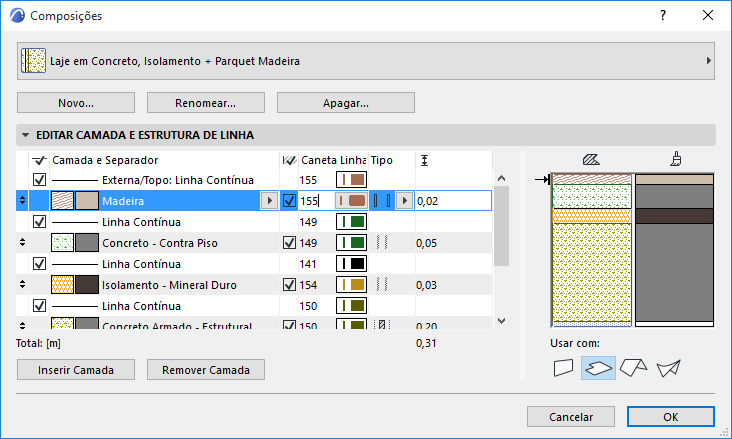Click the separator visibility column header icon

coord(39,161)
